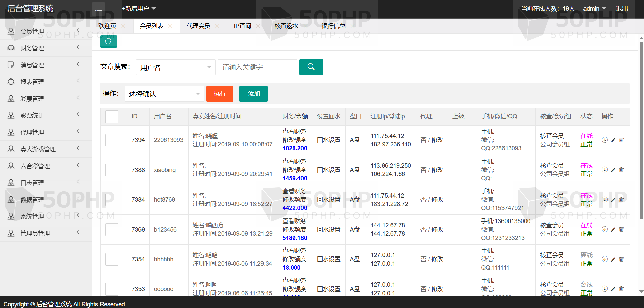Click the down-arrow circle icon for hot8769

click(x=604, y=200)
